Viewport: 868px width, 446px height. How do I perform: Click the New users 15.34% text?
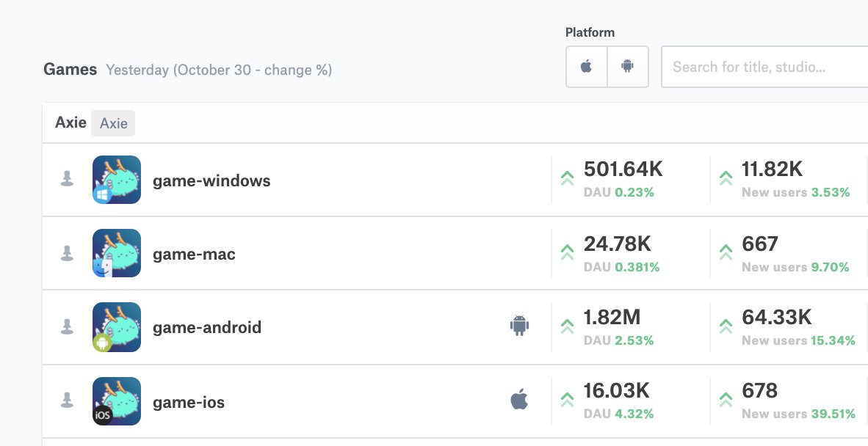coord(799,340)
